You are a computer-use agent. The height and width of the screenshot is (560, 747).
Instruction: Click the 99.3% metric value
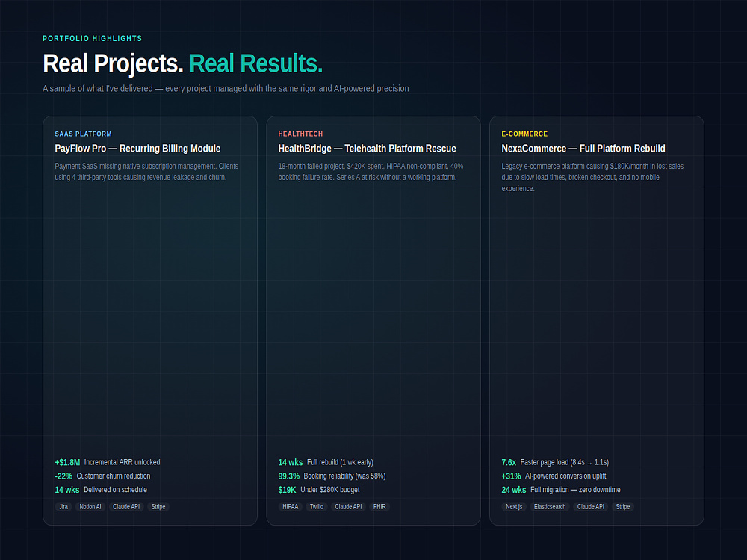pos(288,476)
